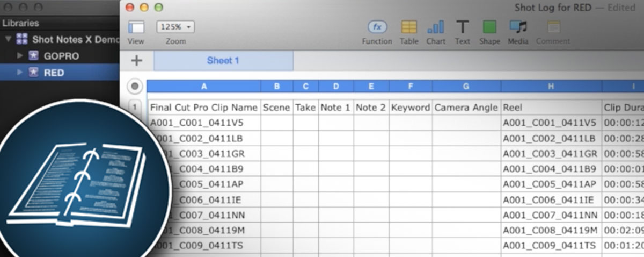Select column B header
The height and width of the screenshot is (257, 644).
click(277, 86)
